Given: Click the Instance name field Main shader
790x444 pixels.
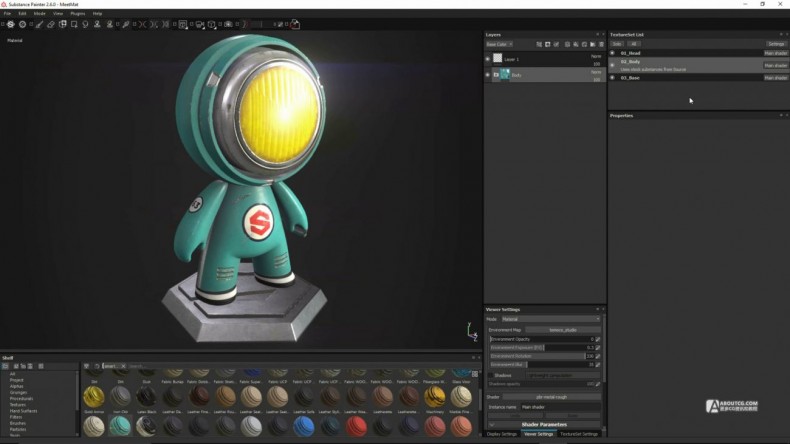Looking at the screenshot, I should coord(560,407).
